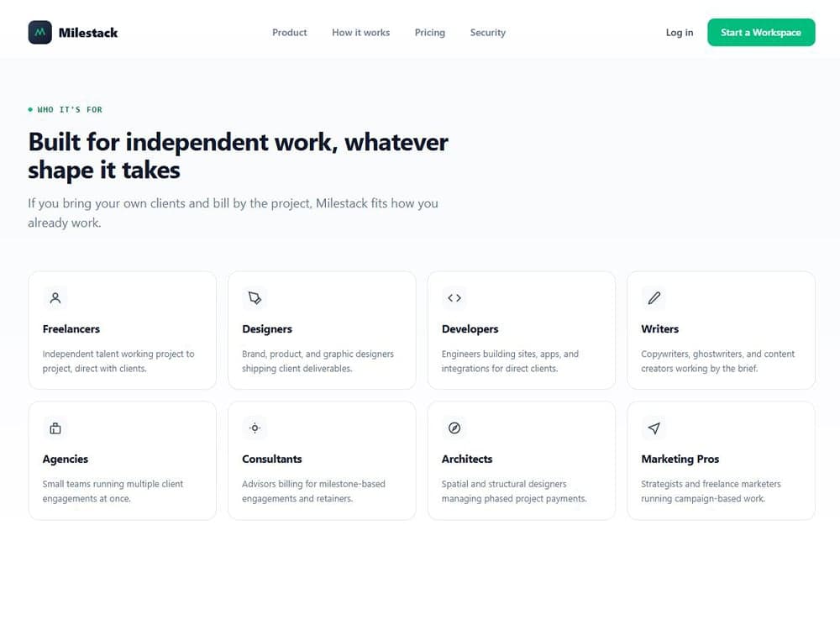Select the Freelancers card title
The image size is (840, 630).
point(71,329)
